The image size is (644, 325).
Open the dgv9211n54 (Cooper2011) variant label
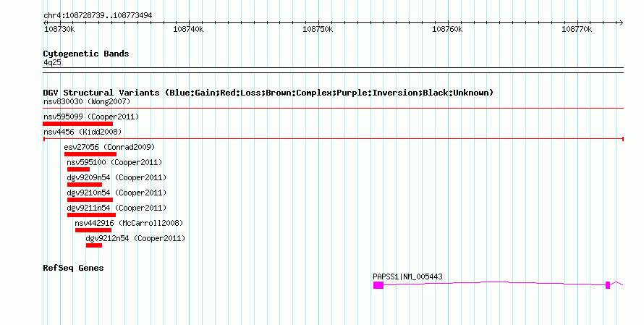pyautogui.click(x=116, y=208)
